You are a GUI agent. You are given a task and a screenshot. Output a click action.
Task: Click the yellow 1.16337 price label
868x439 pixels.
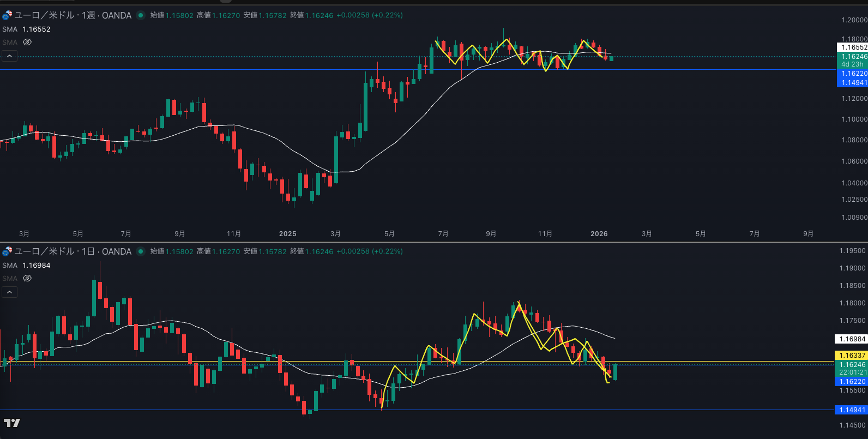click(x=852, y=355)
